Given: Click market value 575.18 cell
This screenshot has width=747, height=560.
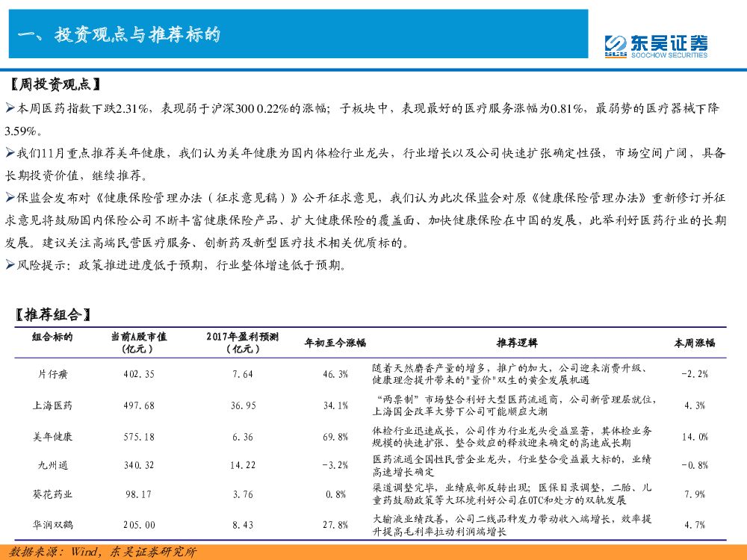Looking at the screenshot, I should (139, 437).
